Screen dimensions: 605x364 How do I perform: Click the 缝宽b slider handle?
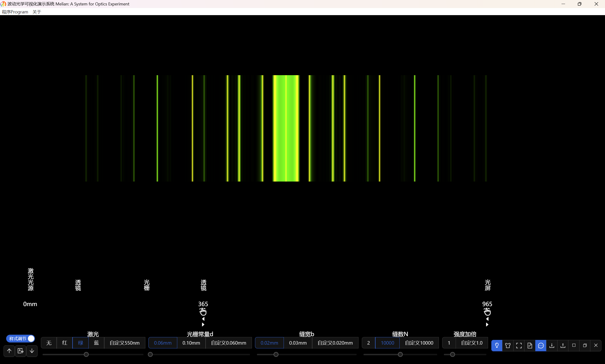click(276, 355)
